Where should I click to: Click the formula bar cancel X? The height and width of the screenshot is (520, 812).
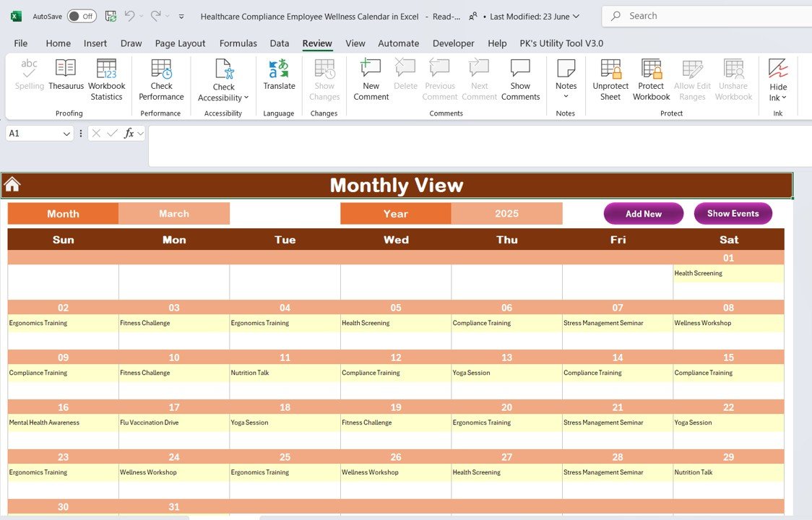click(x=96, y=133)
